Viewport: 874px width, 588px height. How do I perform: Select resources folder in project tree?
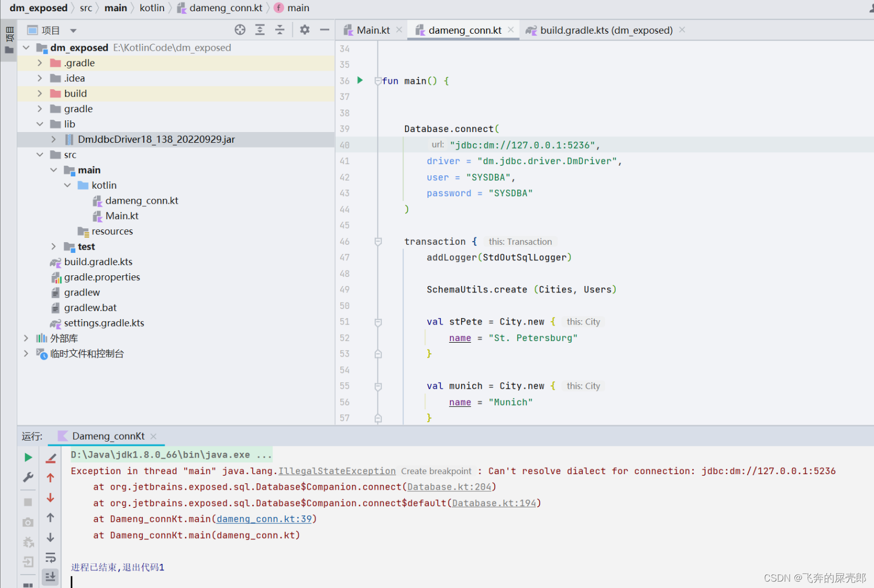click(x=112, y=231)
